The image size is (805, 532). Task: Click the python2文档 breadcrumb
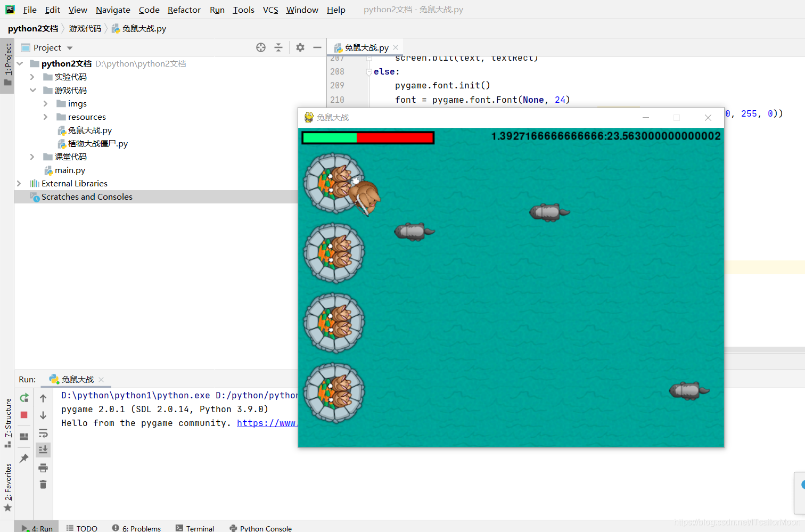tap(33, 28)
